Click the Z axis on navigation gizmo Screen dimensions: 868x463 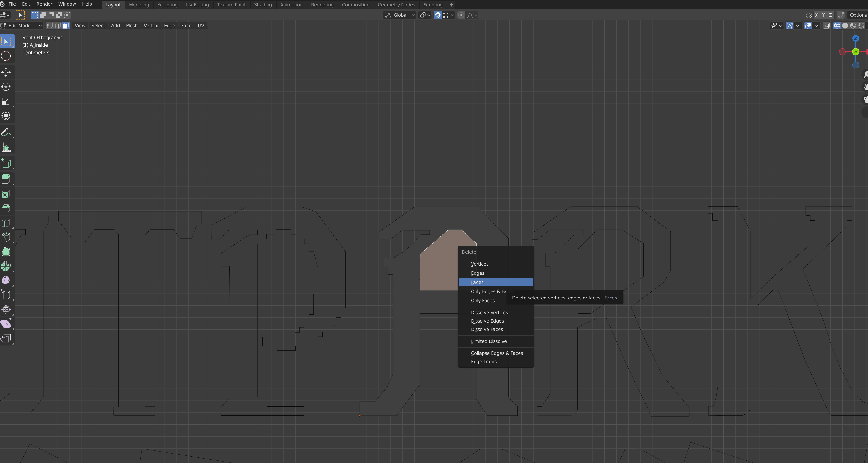pos(855,38)
